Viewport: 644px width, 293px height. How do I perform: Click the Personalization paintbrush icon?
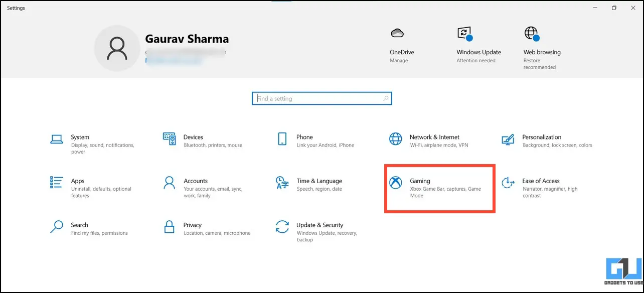point(508,139)
